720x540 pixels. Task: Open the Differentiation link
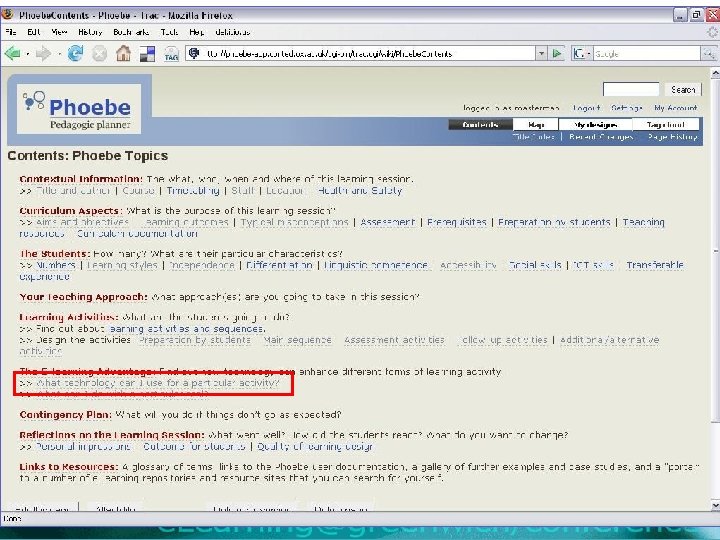tap(279, 265)
